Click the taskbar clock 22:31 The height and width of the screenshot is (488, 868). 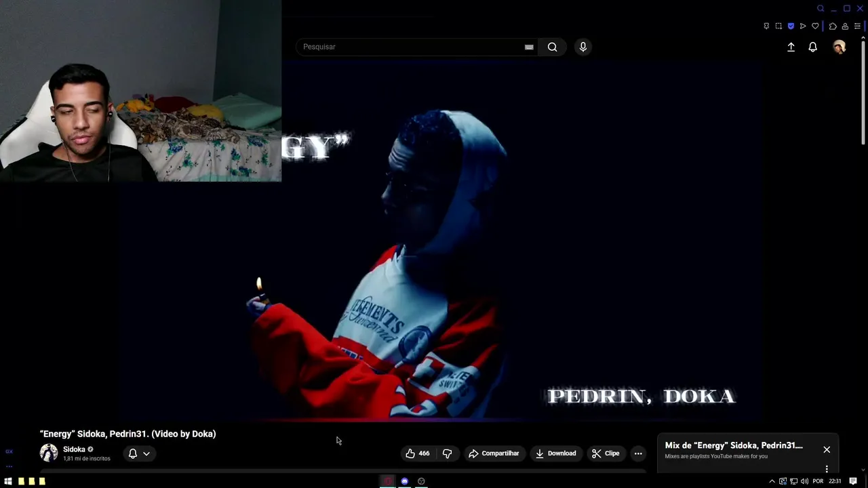(x=835, y=481)
